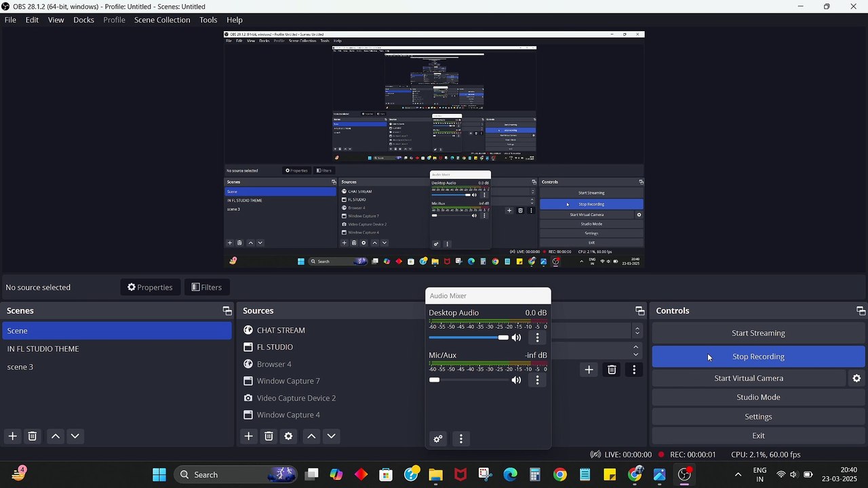868x488 pixels.
Task: Stop Recording
Action: (758, 357)
